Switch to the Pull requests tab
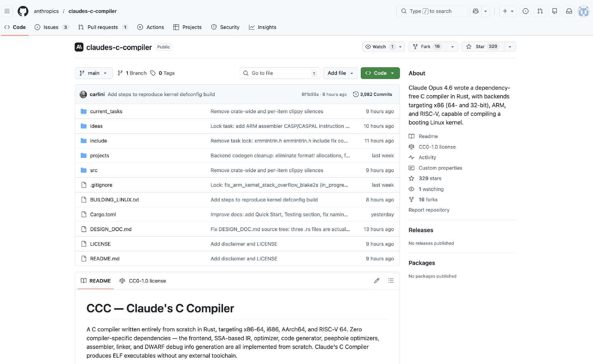Viewport: 593px width, 364px height. coord(103,27)
